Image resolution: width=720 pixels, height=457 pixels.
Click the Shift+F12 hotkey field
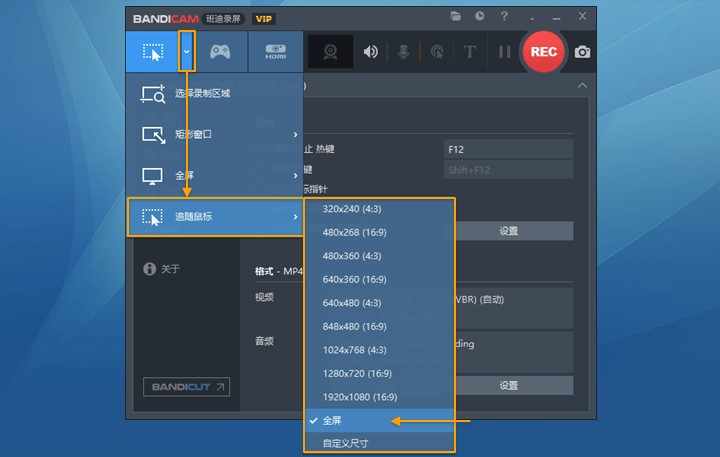[508, 170]
